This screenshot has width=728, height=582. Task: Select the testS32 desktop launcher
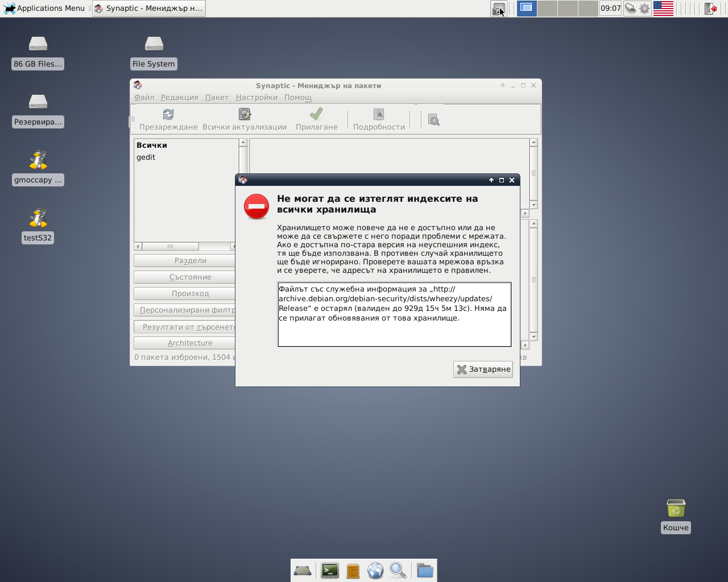38,226
